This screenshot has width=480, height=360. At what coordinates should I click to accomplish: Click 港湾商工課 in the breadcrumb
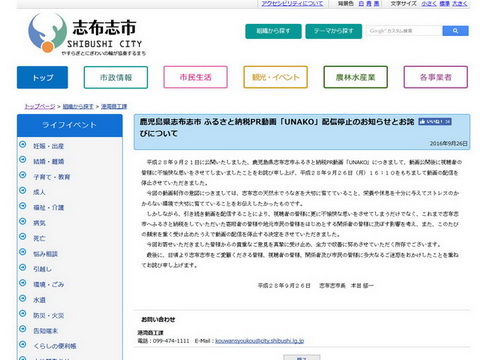[114, 106]
